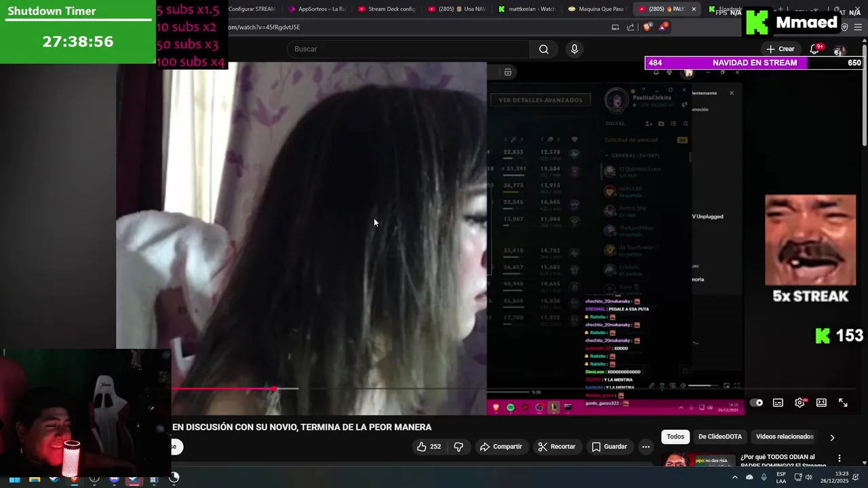The height and width of the screenshot is (488, 868).
Task: Switch to the mattkeelan Kick tab
Action: (x=528, y=9)
